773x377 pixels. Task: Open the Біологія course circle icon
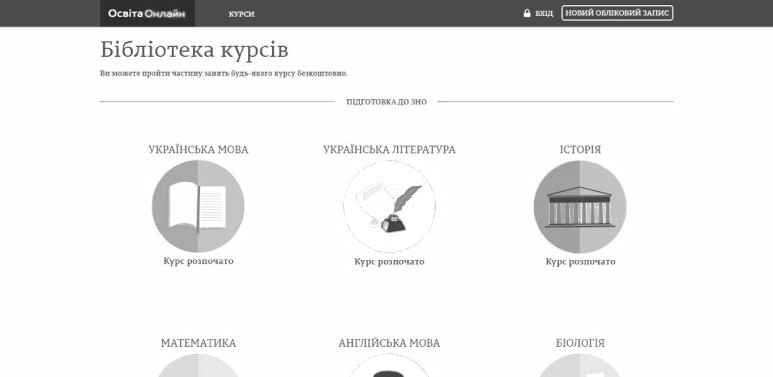[580, 365]
